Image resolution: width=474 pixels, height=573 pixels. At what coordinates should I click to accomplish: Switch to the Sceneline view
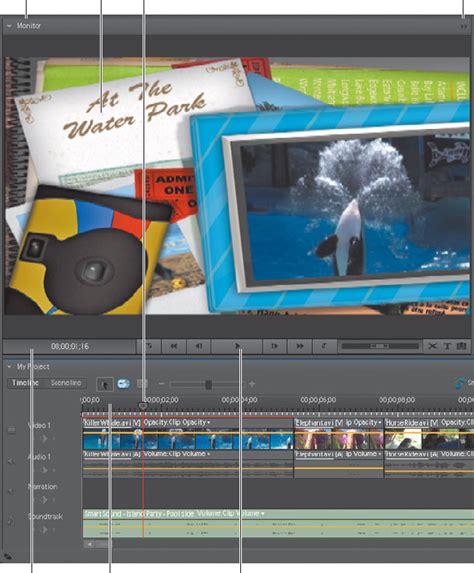click(x=66, y=383)
